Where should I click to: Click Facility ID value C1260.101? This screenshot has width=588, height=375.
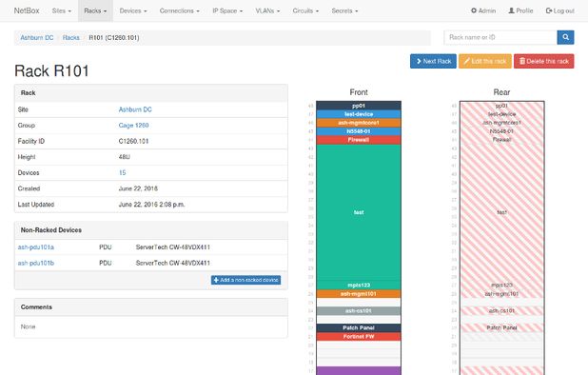coord(133,141)
